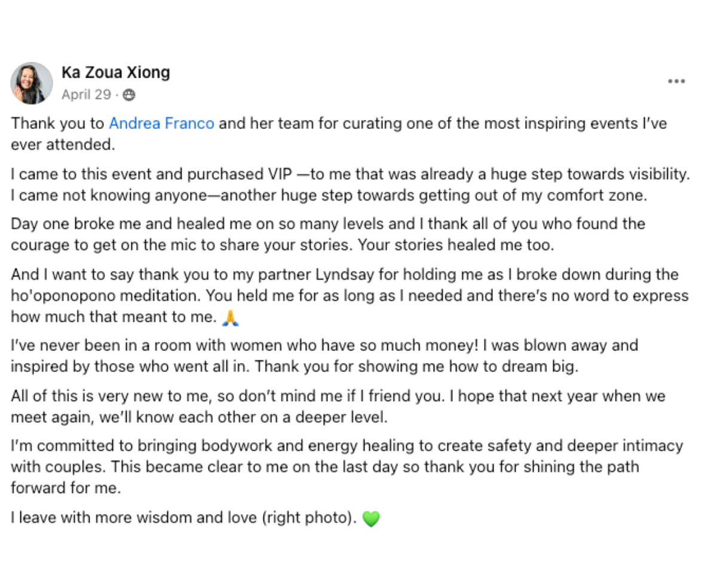Click the phrase "ever attended." in the post
Screen dimensions: 702x588
point(63,144)
